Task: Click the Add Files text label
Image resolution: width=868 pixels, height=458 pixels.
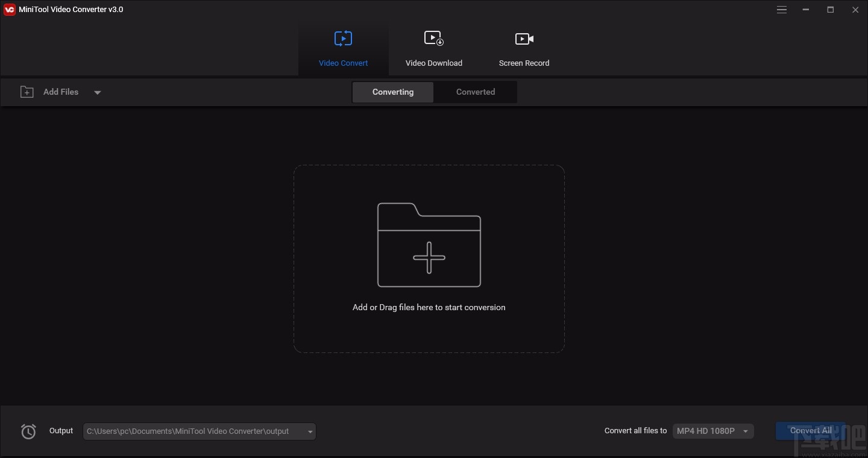Action: pos(60,92)
